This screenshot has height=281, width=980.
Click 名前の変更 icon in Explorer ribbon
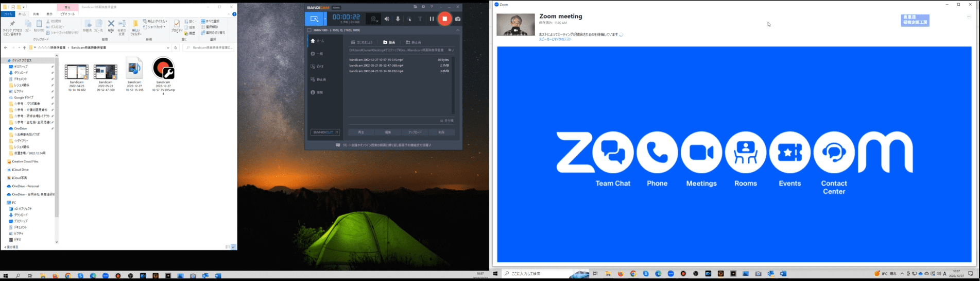122,27
